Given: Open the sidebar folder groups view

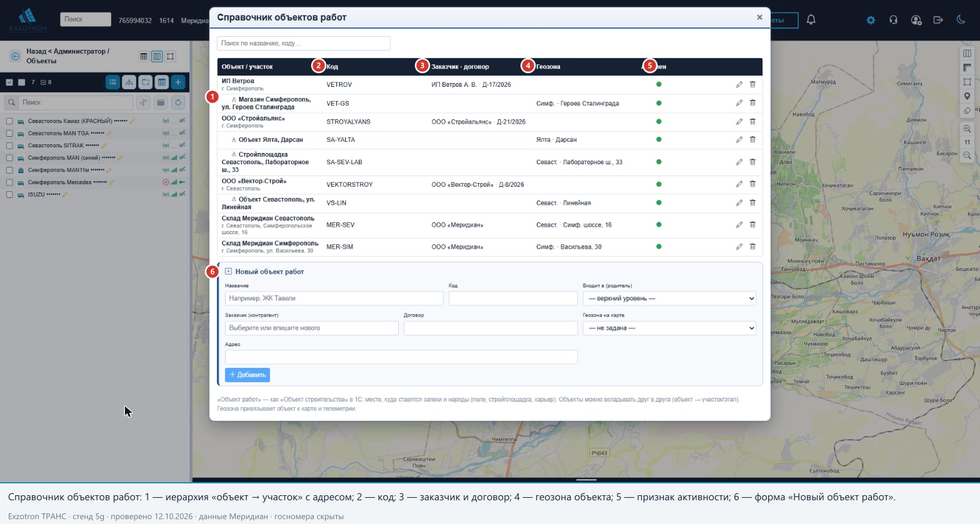Looking at the screenshot, I should pyautogui.click(x=145, y=82).
